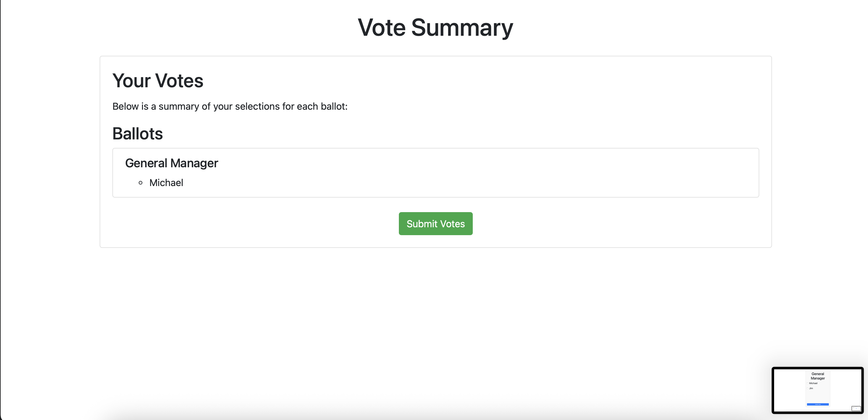Click the Submit Votes green button
The image size is (868, 420).
(435, 223)
